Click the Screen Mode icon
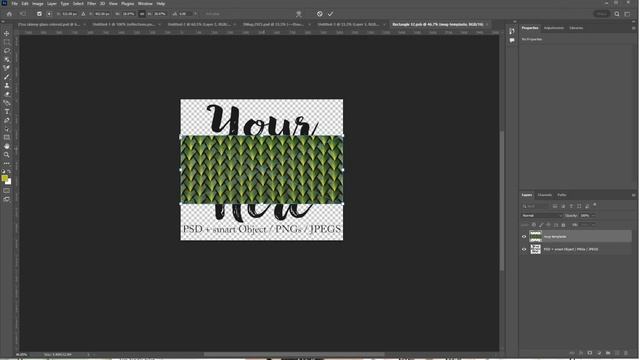Screen dimensions: 640x360 7,199
